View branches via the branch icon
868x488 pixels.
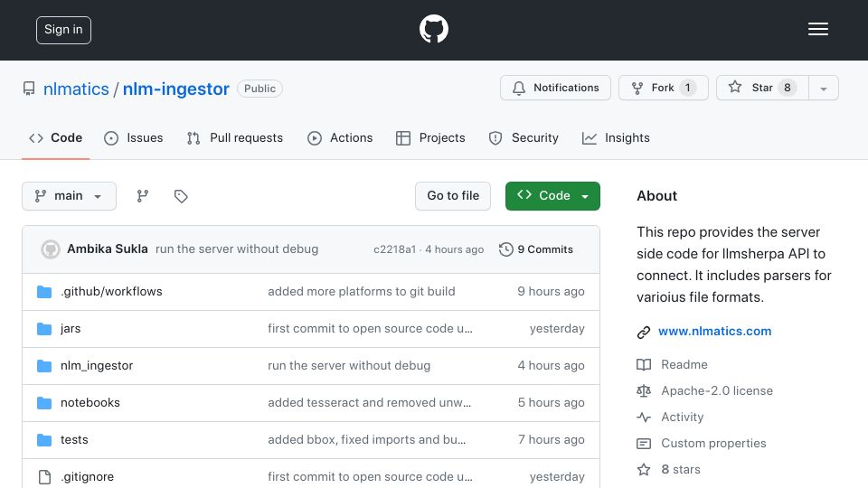(143, 196)
